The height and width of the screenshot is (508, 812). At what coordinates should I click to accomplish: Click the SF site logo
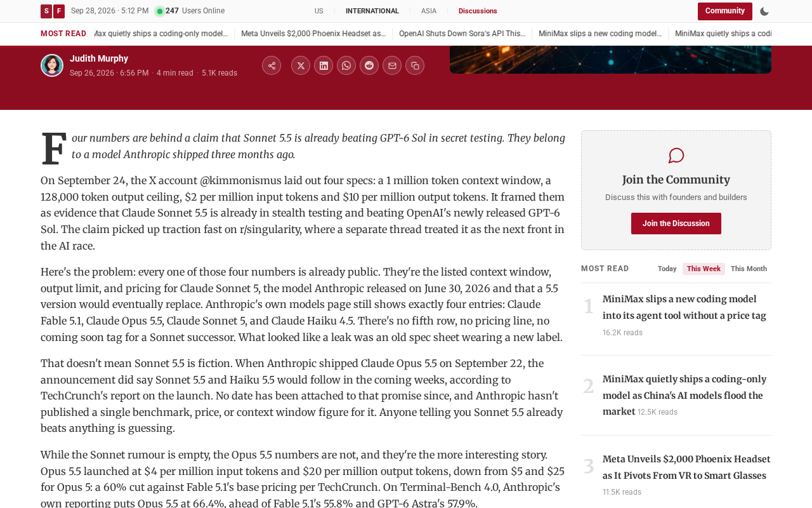(53, 11)
